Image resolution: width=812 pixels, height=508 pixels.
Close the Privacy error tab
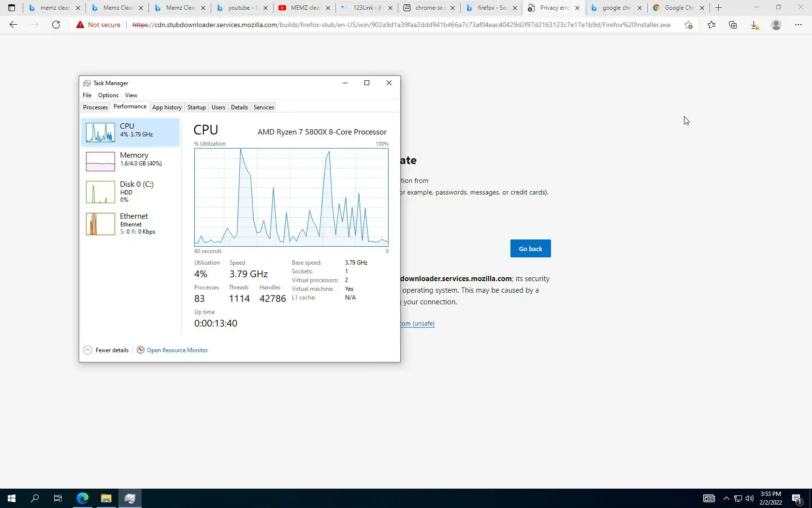click(577, 8)
